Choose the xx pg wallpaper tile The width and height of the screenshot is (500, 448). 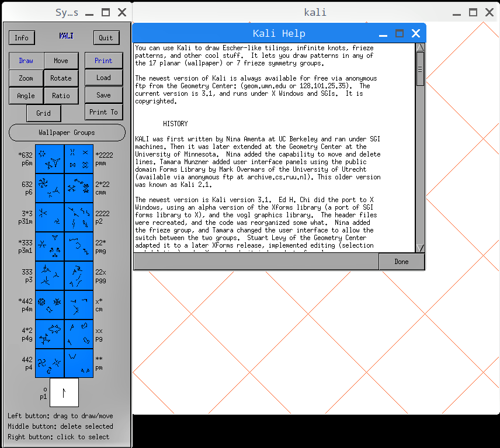click(x=79, y=334)
